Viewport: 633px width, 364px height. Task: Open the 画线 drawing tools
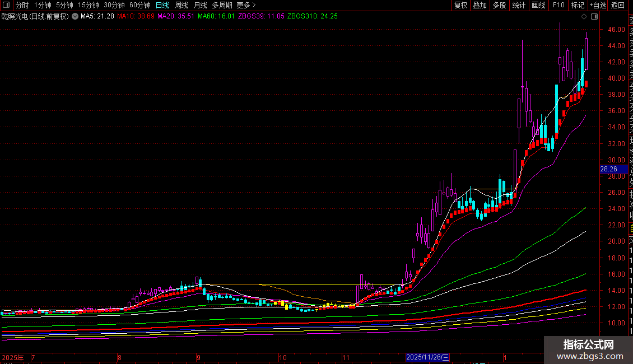pos(538,5)
